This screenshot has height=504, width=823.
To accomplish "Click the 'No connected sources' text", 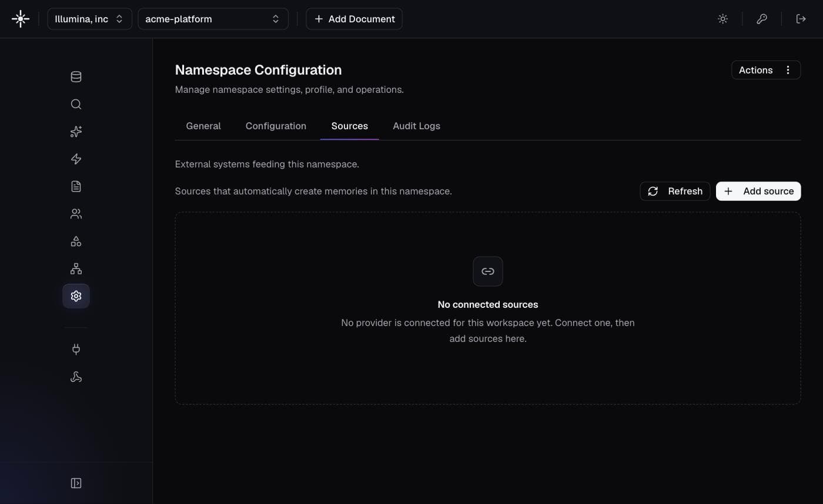I will tap(488, 304).
